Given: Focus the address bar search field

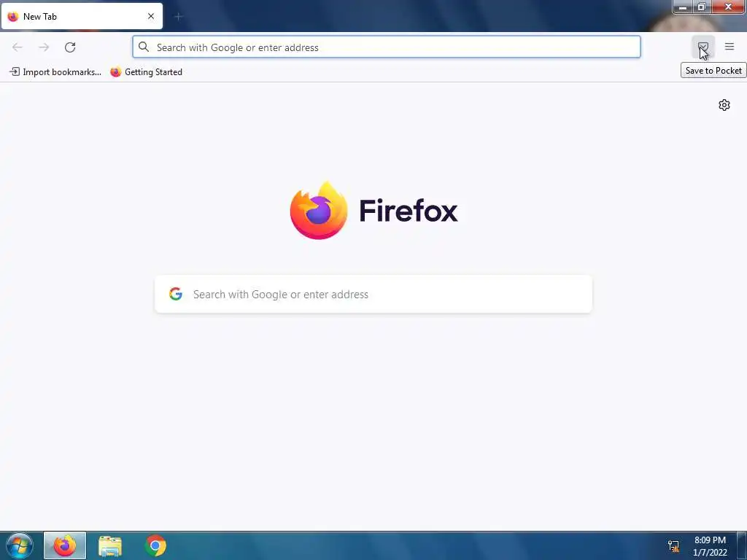Looking at the screenshot, I should (x=387, y=47).
